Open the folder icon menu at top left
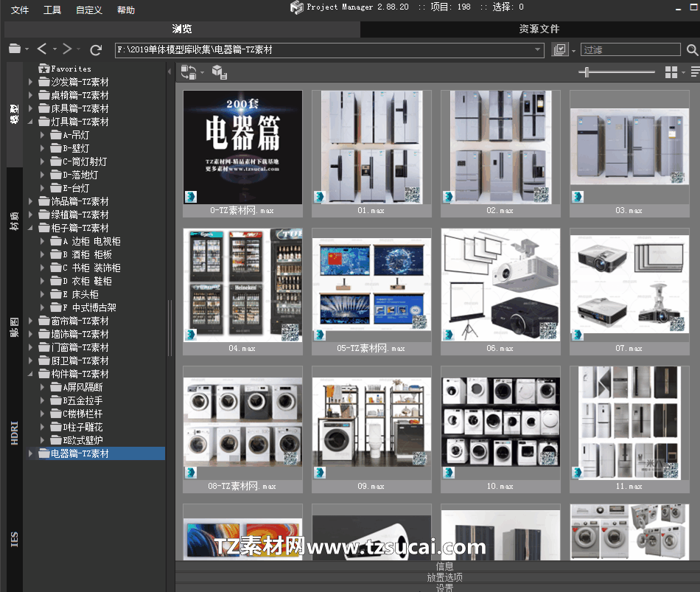 tap(15, 49)
